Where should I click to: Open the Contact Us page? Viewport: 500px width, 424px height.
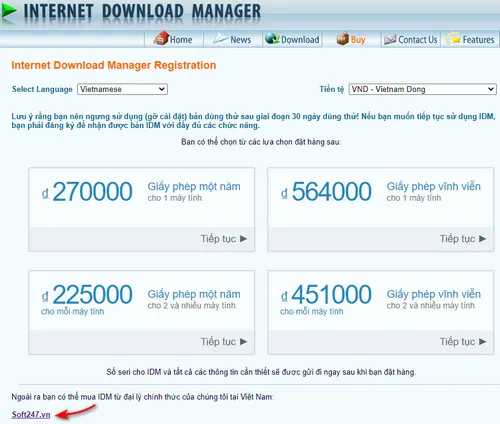click(410, 40)
